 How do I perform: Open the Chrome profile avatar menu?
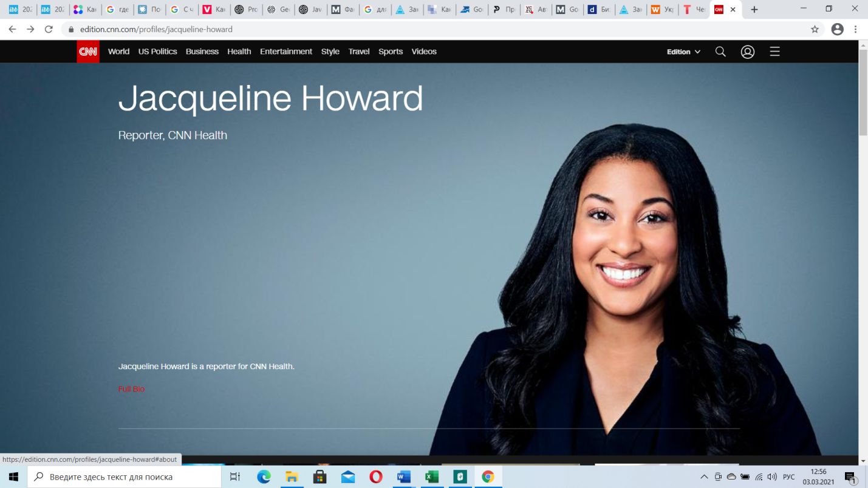[x=837, y=29]
